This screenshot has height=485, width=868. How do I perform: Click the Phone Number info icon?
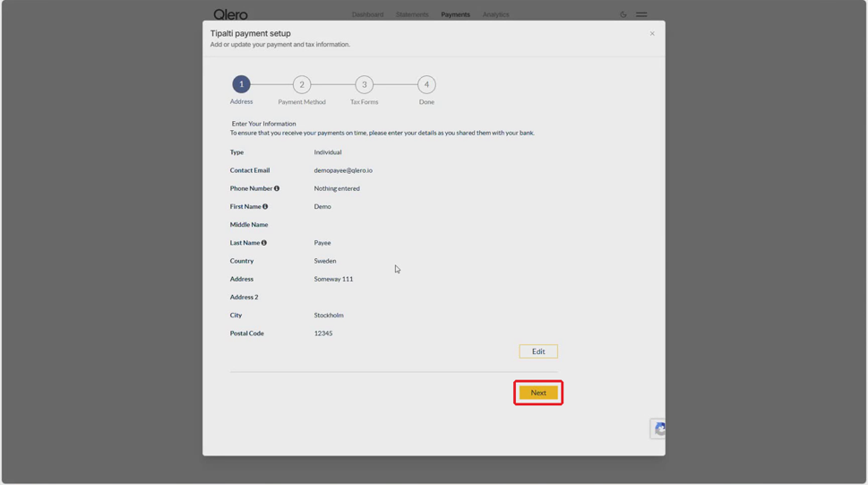pyautogui.click(x=277, y=188)
